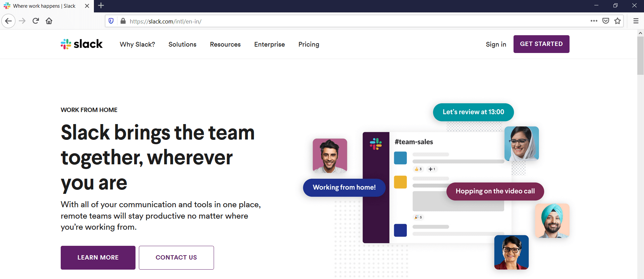This screenshot has width=644, height=279.
Task: Click the woman in red jacket photo
Action: 511,252
